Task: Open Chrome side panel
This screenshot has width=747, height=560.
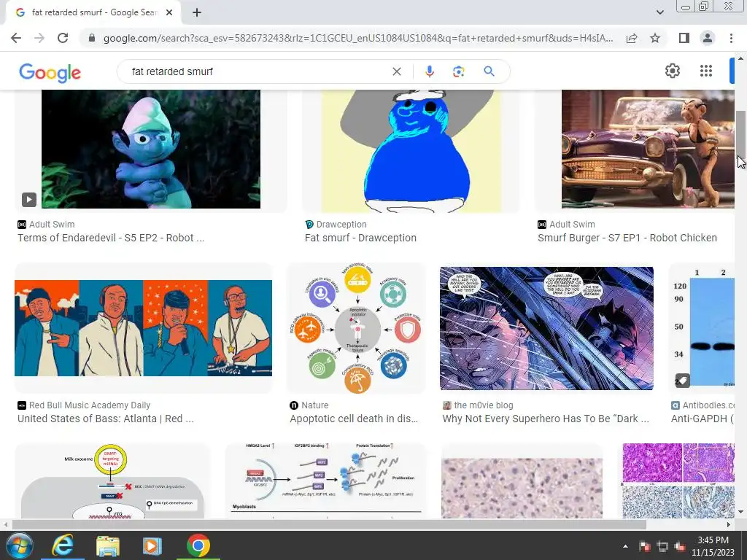Action: [x=684, y=38]
